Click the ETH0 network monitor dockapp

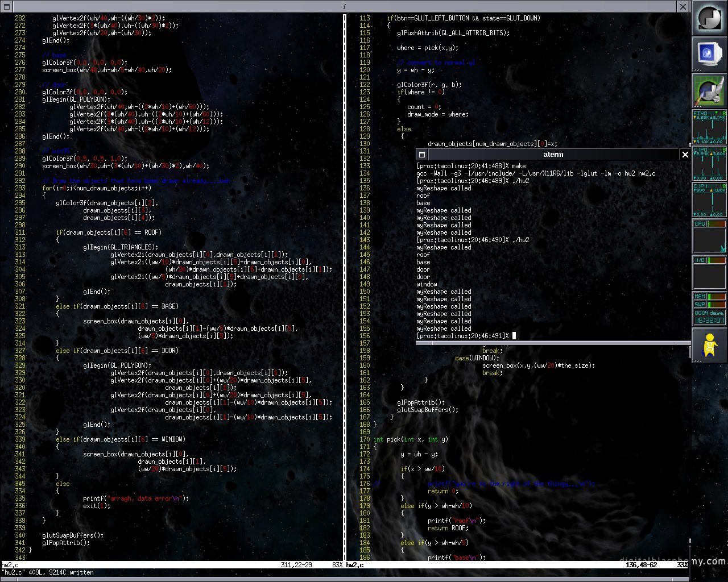click(709, 127)
